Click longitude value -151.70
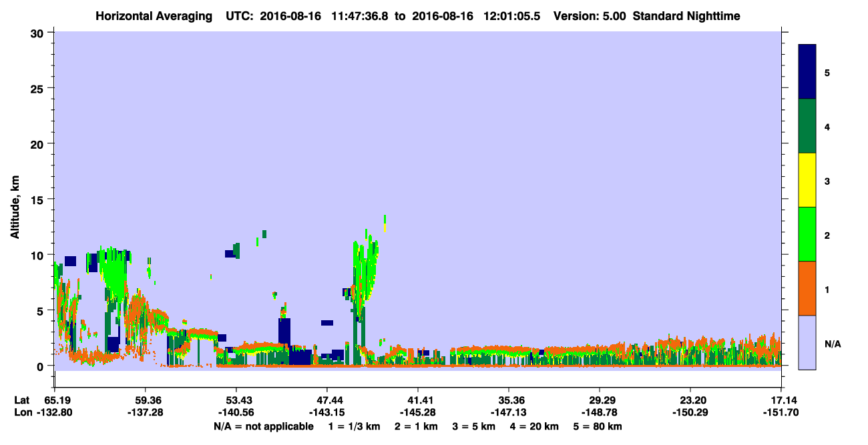Image resolution: width=868 pixels, height=445 pixels. point(781,412)
